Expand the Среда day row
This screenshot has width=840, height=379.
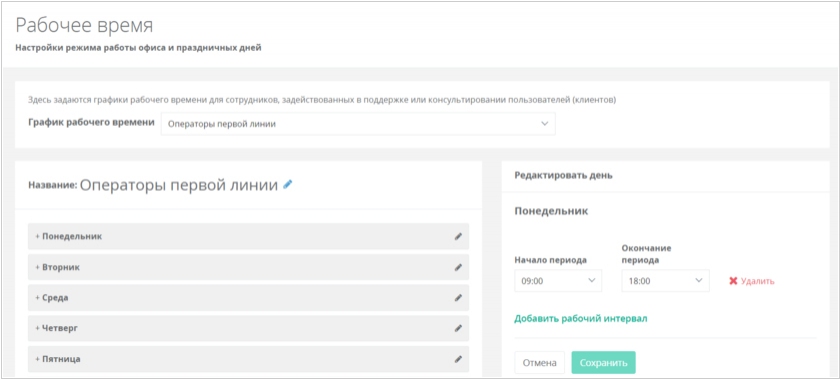(x=248, y=298)
